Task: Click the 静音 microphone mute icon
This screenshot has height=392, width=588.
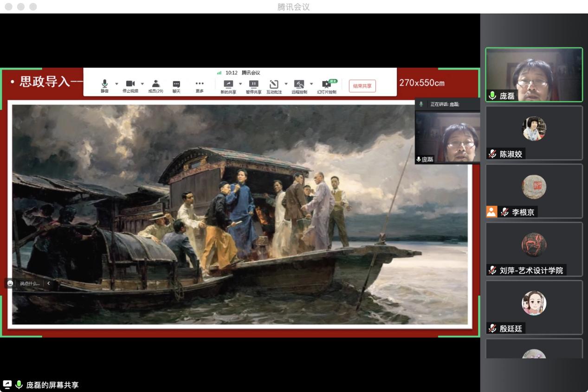Action: [x=104, y=84]
